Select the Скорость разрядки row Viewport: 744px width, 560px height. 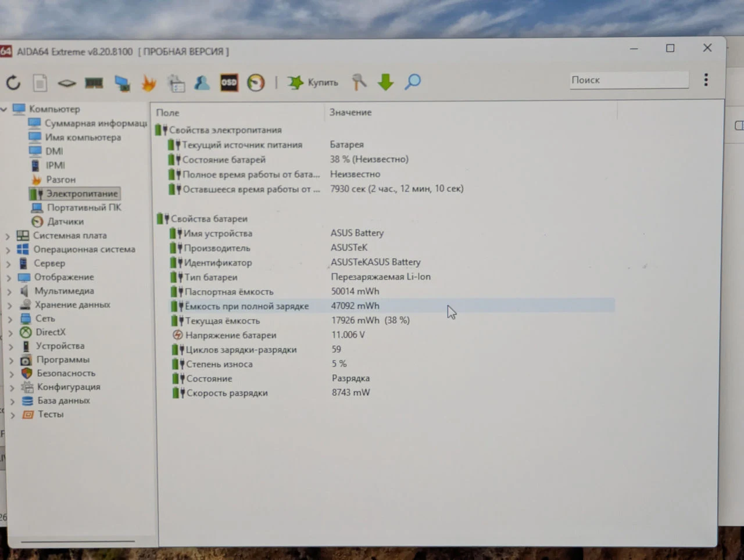[392, 393]
